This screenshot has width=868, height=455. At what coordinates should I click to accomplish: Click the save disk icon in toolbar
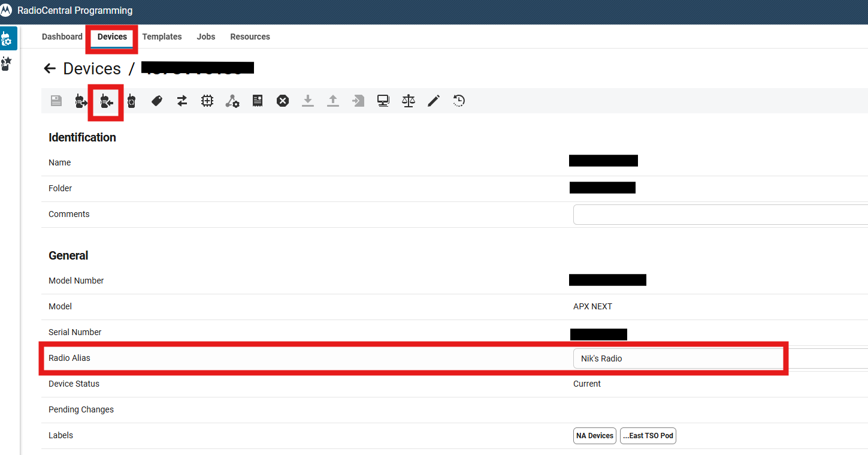tap(56, 101)
